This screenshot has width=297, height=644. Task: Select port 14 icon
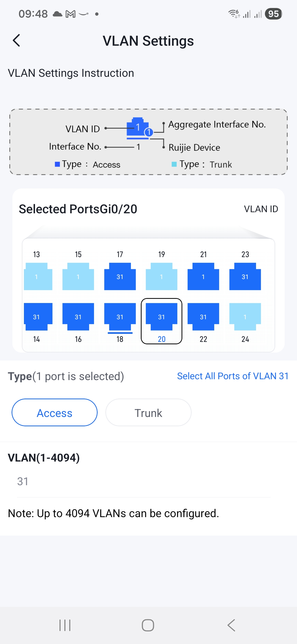pyautogui.click(x=38, y=317)
